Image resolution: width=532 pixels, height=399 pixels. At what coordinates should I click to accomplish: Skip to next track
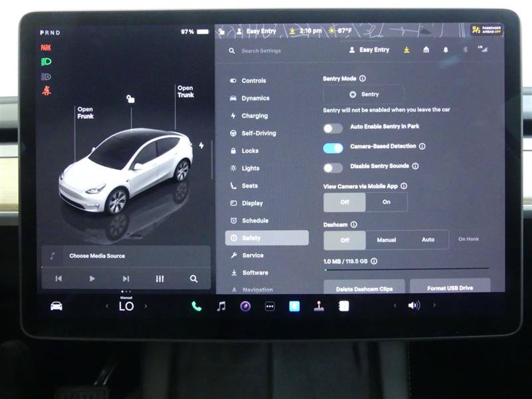coord(126,279)
